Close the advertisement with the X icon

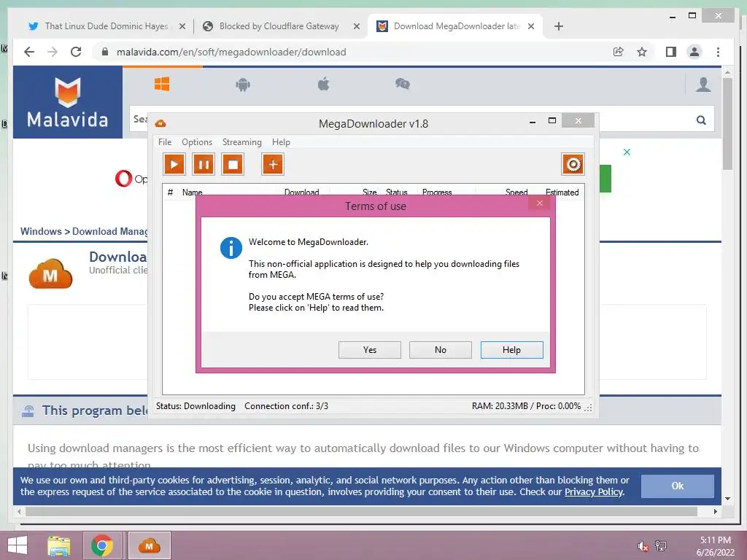point(627,152)
